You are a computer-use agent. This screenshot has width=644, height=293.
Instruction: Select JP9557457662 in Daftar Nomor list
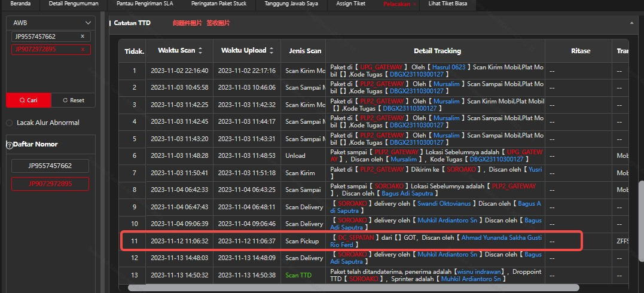coord(50,166)
